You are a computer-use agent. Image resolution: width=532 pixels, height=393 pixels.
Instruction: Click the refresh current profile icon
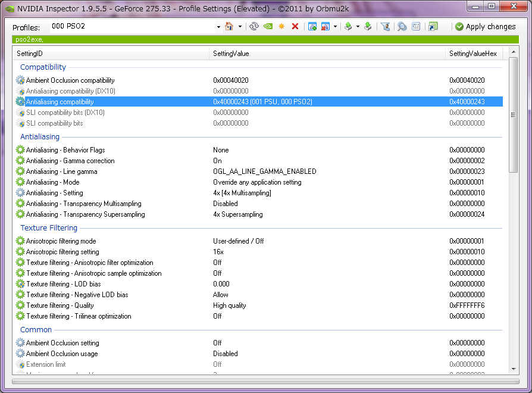coord(254,26)
